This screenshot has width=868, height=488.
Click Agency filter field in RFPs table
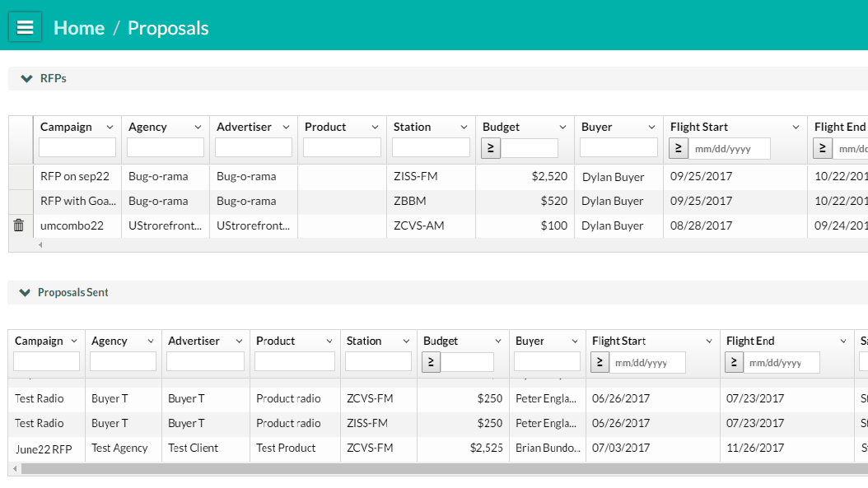(166, 147)
